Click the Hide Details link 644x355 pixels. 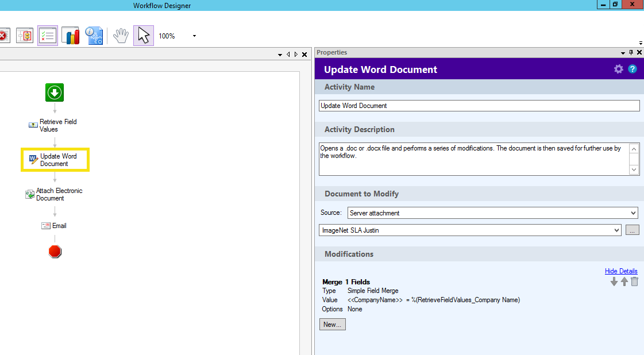click(x=621, y=271)
